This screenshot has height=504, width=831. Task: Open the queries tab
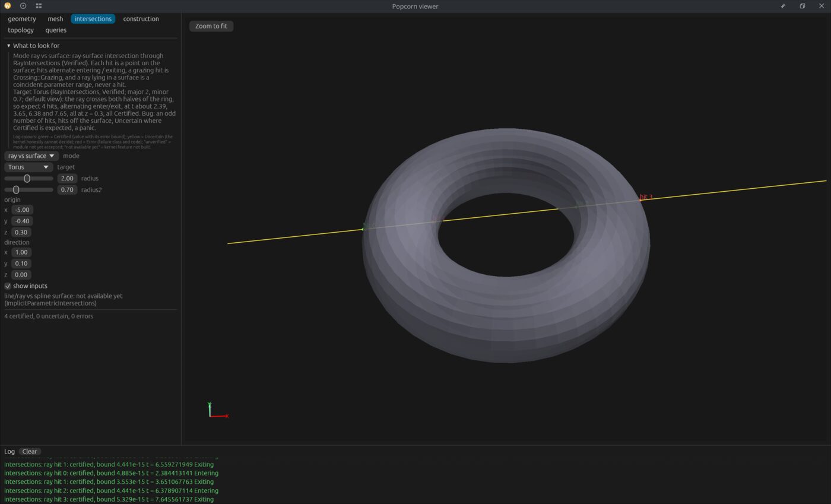pyautogui.click(x=56, y=30)
